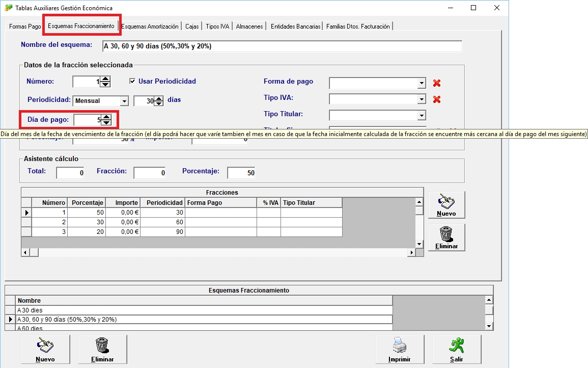Click the application icon in the title bar
Image resolution: width=588 pixels, height=368 pixels.
tap(8, 8)
